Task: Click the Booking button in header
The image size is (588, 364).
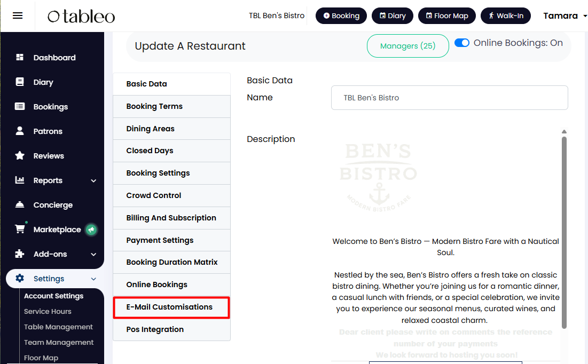Action: (x=341, y=15)
